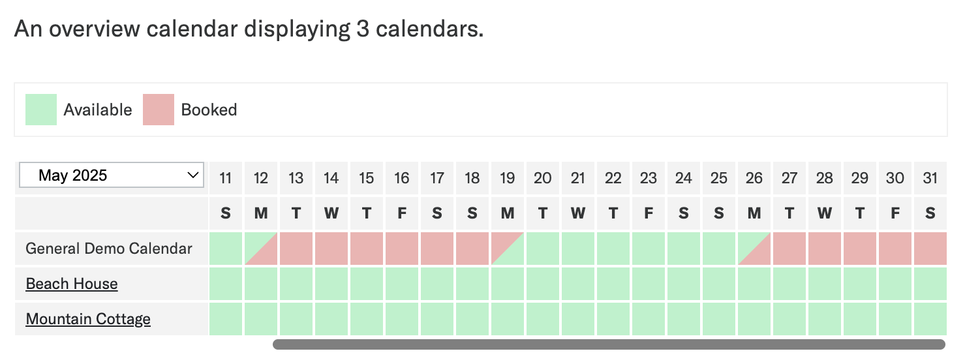The image size is (980, 364).
Task: Select General Demo Calendar cell for day 12
Action: tap(261, 249)
